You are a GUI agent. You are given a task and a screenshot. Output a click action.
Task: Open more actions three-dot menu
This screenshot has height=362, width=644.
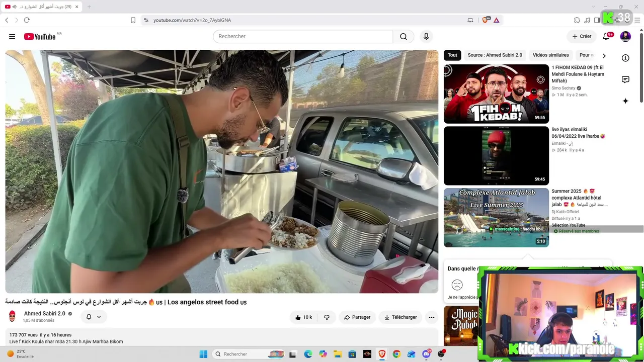point(432,317)
